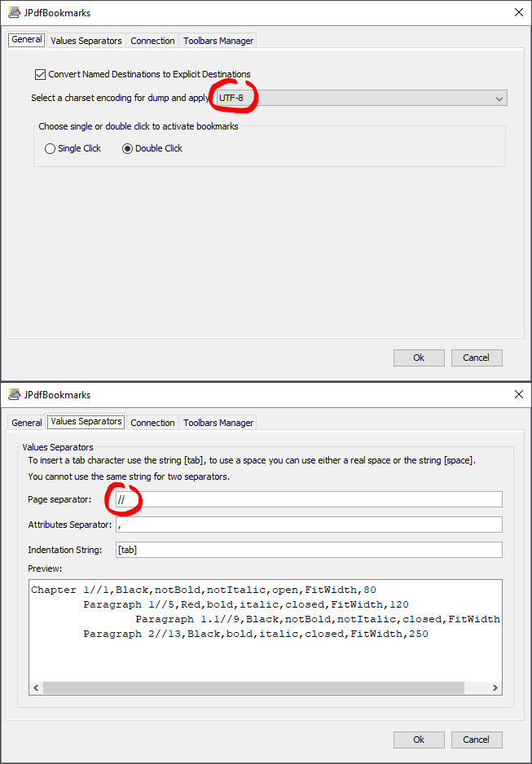The height and width of the screenshot is (764, 532).
Task: Click Cancel button in upper General dialog
Action: point(477,358)
